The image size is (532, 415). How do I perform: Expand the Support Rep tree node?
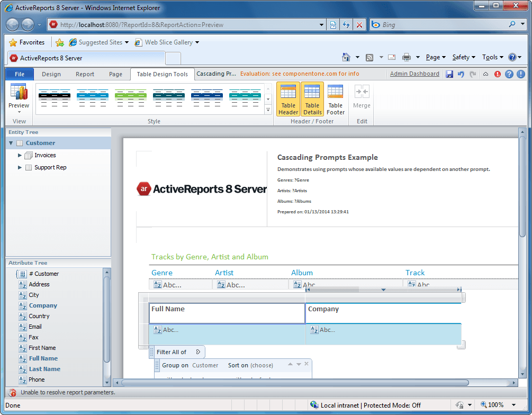click(20, 168)
